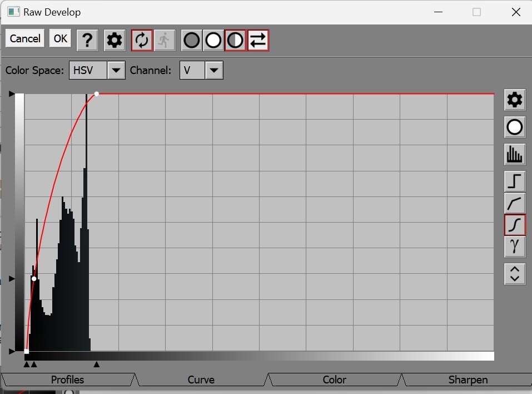Image resolution: width=532 pixels, height=394 pixels.
Task: Select the top-right curve control point
Action: pyautogui.click(x=97, y=93)
